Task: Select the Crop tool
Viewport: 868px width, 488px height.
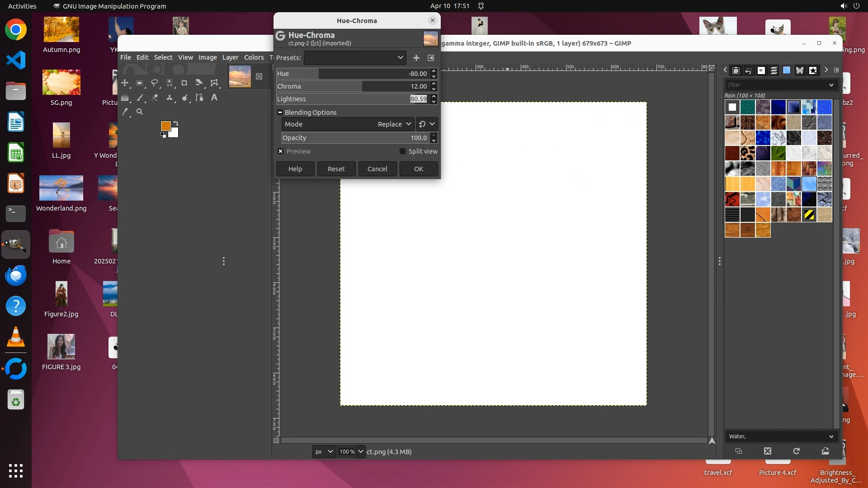Action: [x=184, y=83]
